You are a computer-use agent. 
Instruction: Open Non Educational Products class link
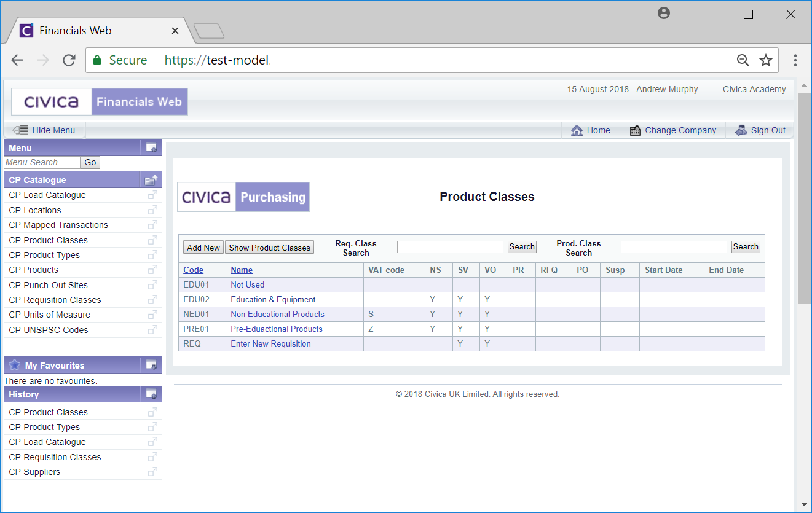pos(277,314)
